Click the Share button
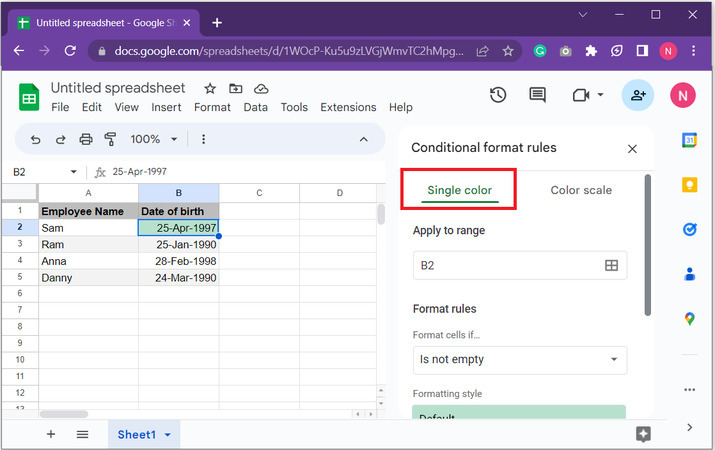The image size is (715, 450). click(x=637, y=95)
